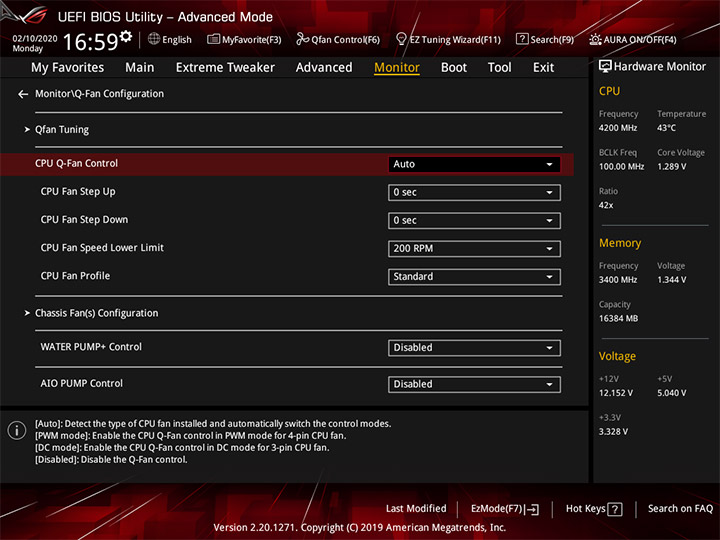Viewport: 720px width, 540px height.
Task: Open CPU Fan Speed Lower Limit dropdown
Action: click(x=474, y=248)
